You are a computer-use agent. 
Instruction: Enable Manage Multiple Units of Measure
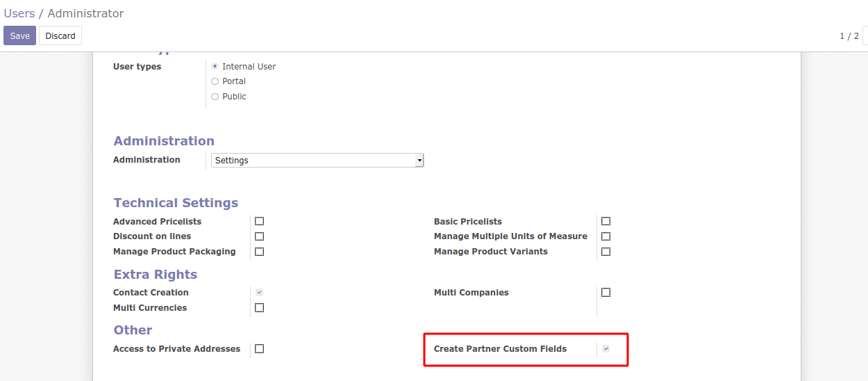click(606, 236)
